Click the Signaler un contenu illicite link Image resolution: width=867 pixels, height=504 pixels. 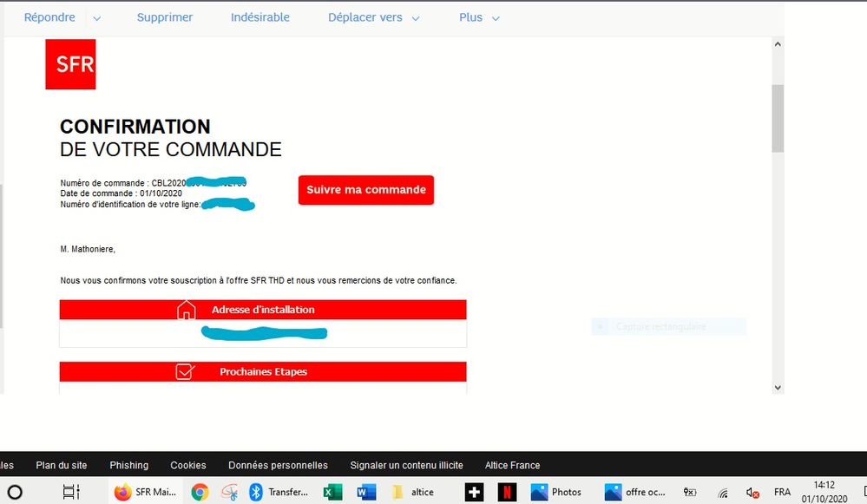pos(406,465)
